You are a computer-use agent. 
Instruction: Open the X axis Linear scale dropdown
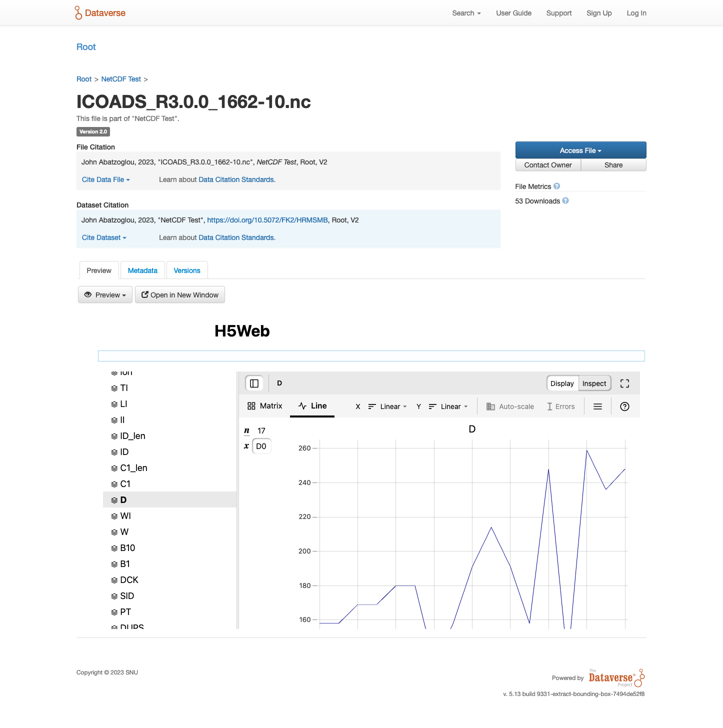[x=388, y=406]
